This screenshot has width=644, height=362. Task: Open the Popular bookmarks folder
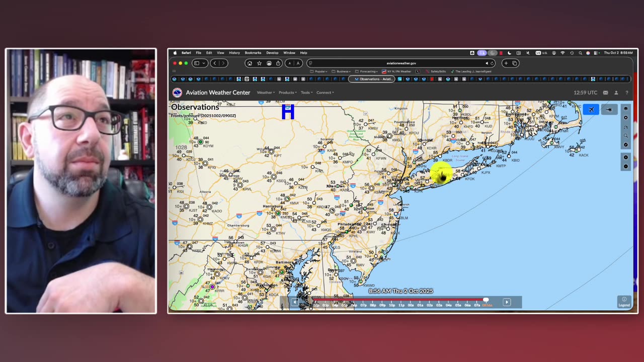318,71
